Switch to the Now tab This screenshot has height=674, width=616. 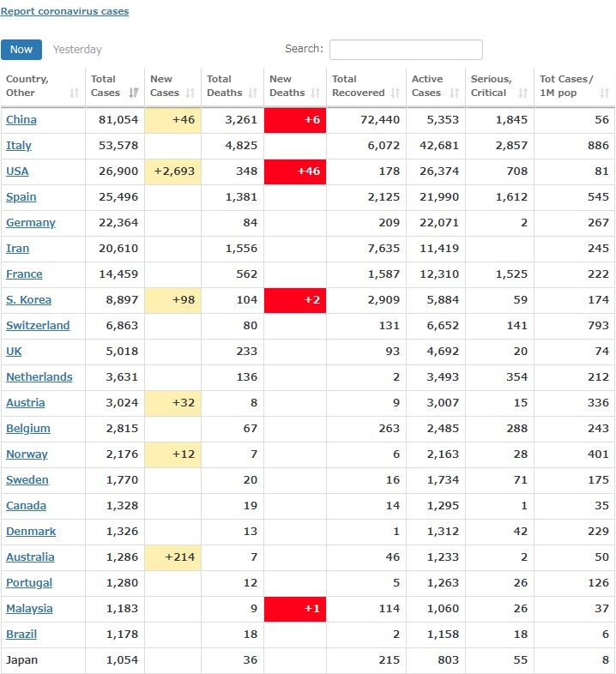coord(21,50)
